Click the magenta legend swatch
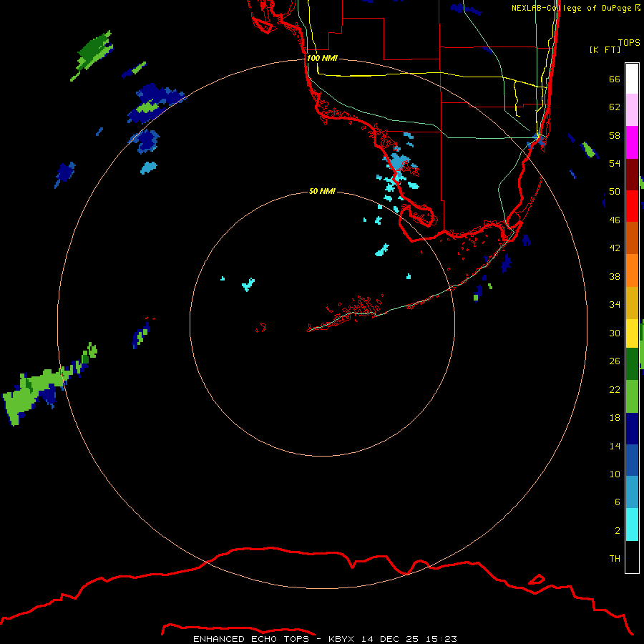Image resolution: width=644 pixels, height=644 pixels. point(632,142)
